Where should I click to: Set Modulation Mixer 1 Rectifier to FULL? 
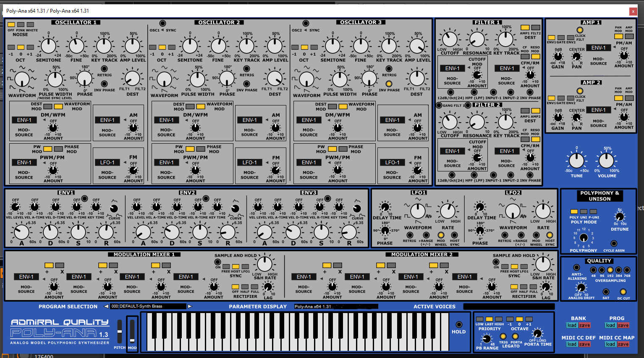tap(255, 287)
